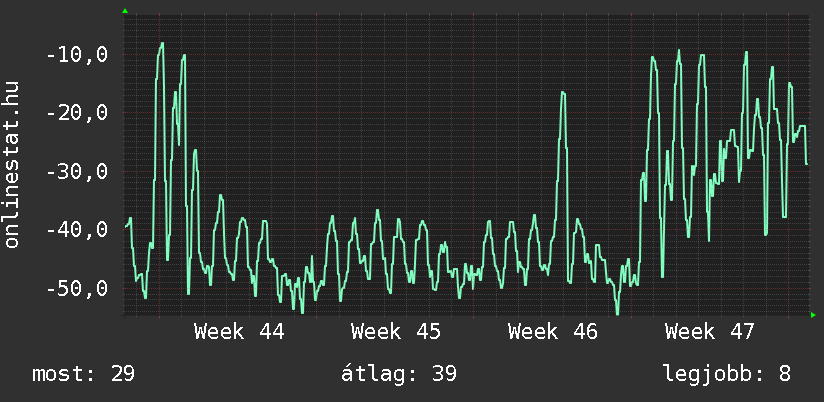The height and width of the screenshot is (402, 824).
Task: Click the -20,0 y-axis label
Action: tap(77, 112)
